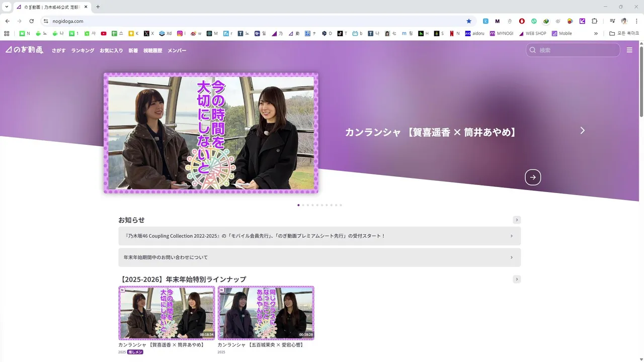The width and height of the screenshot is (644, 362).
Task: Open the Netflix bookmark
Action: [x=455, y=34]
